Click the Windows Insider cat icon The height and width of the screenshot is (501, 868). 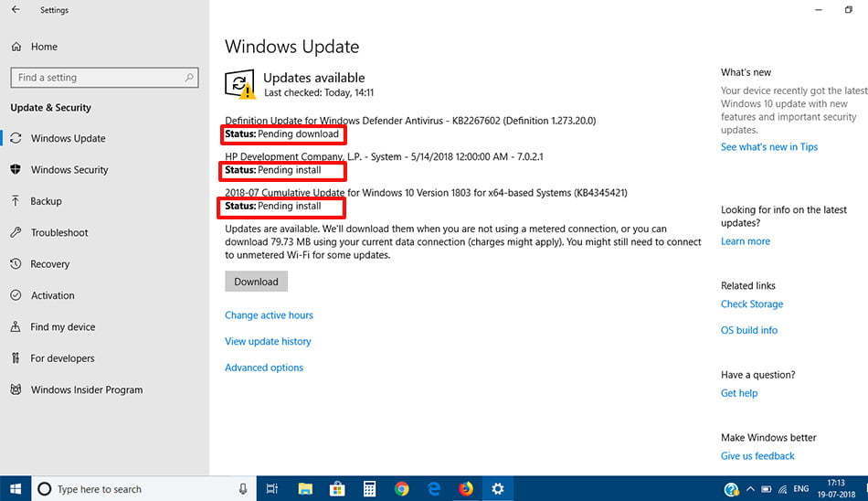(x=16, y=389)
